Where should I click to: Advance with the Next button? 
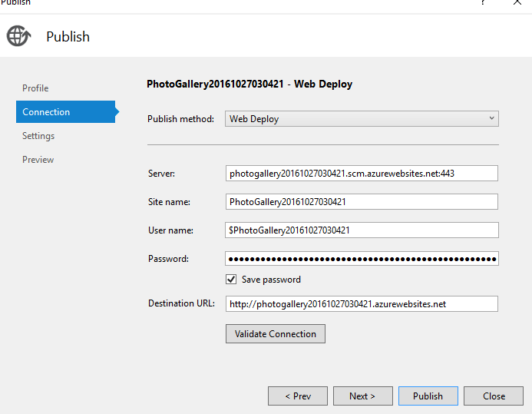[363, 396]
